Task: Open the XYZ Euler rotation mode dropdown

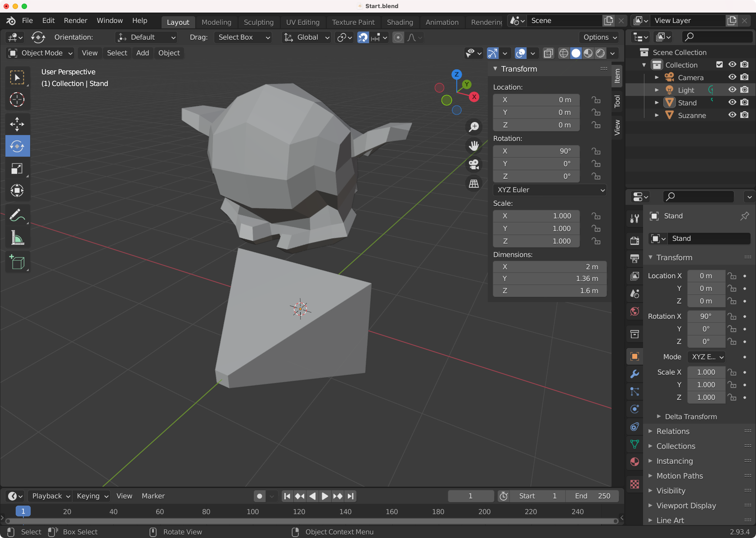Action: (550, 190)
